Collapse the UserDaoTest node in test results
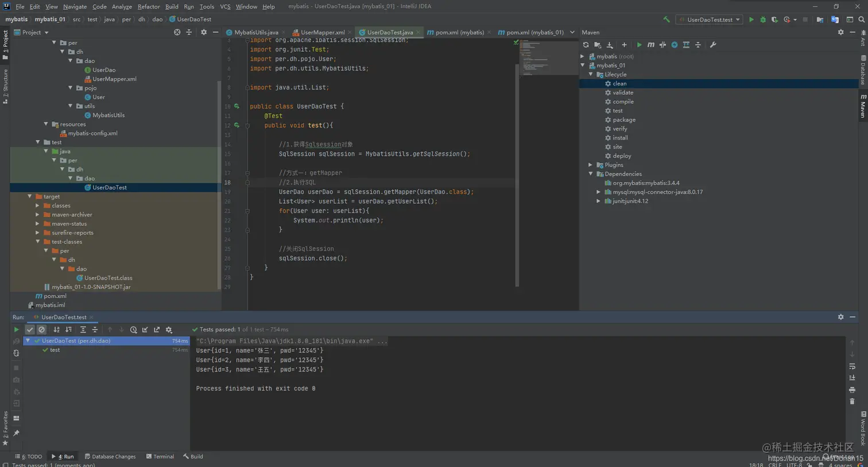 point(28,341)
